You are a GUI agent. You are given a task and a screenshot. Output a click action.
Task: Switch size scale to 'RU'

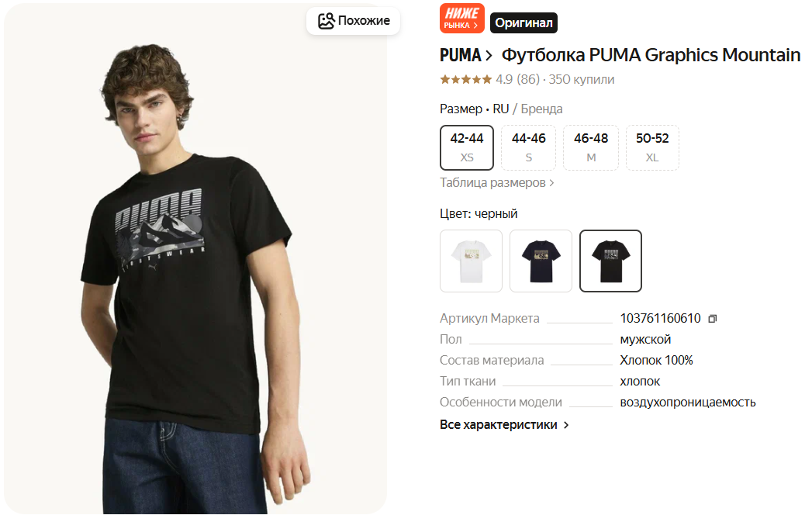(501, 109)
